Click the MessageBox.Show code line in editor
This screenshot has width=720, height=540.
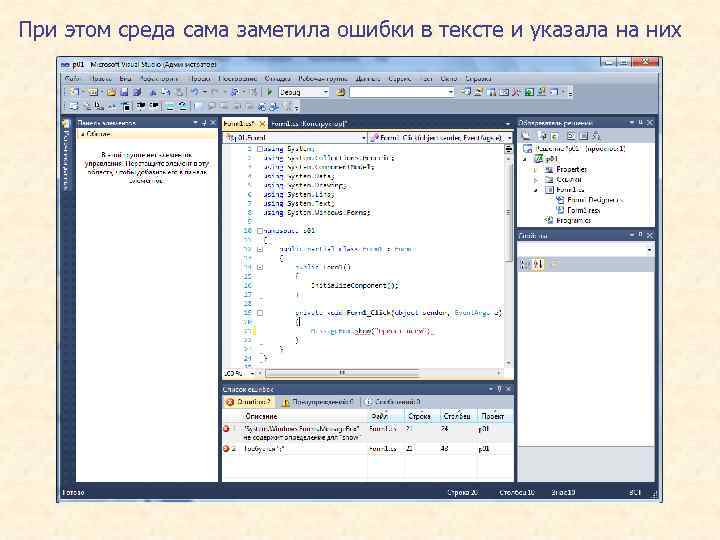pos(371,331)
